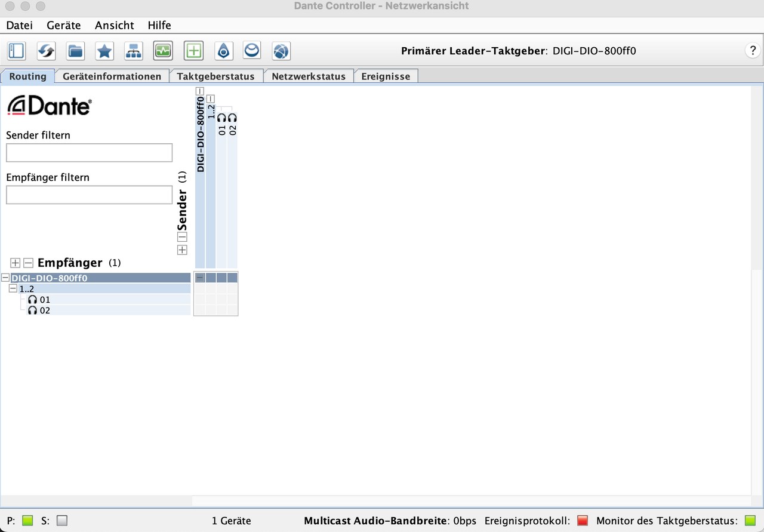This screenshot has height=532, width=764.
Task: Click the refresh arrows toolbar icon
Action: pos(46,51)
